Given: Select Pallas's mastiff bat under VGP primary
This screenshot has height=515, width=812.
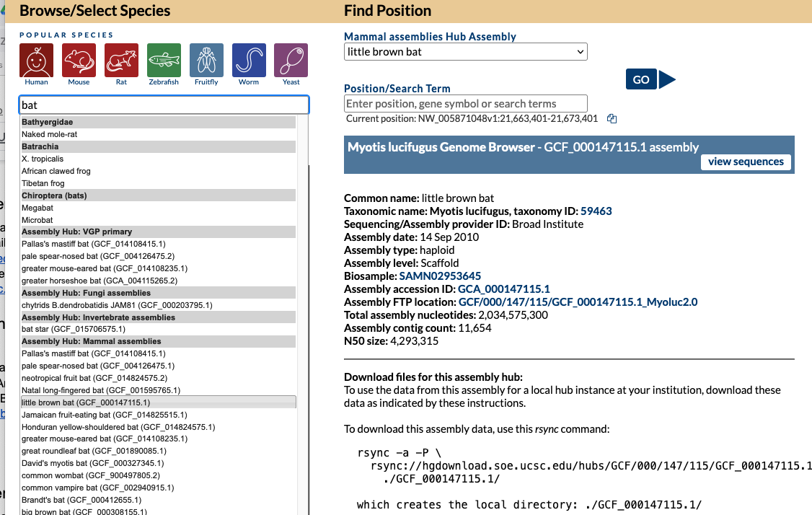Looking at the screenshot, I should (x=159, y=244).
